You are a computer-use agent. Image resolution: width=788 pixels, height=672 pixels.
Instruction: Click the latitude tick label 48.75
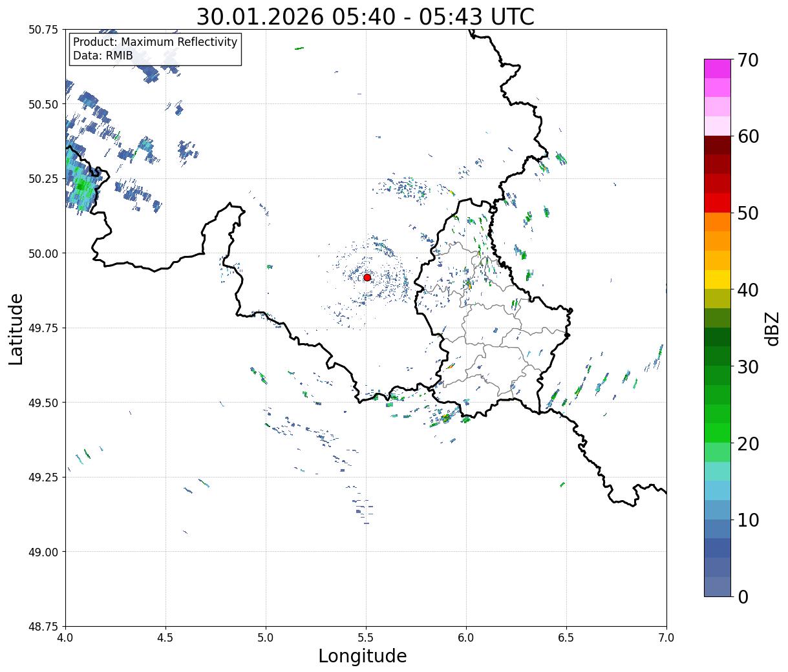(x=43, y=627)
